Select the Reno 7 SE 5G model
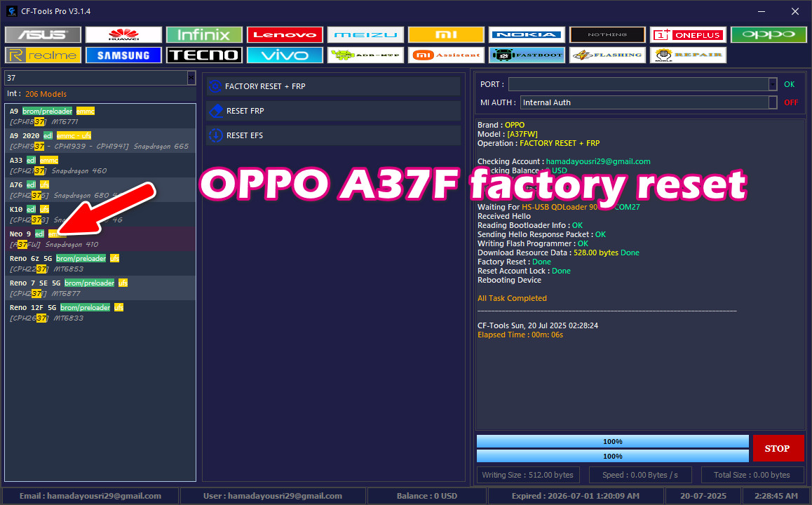This screenshot has height=505, width=812. pyautogui.click(x=100, y=288)
